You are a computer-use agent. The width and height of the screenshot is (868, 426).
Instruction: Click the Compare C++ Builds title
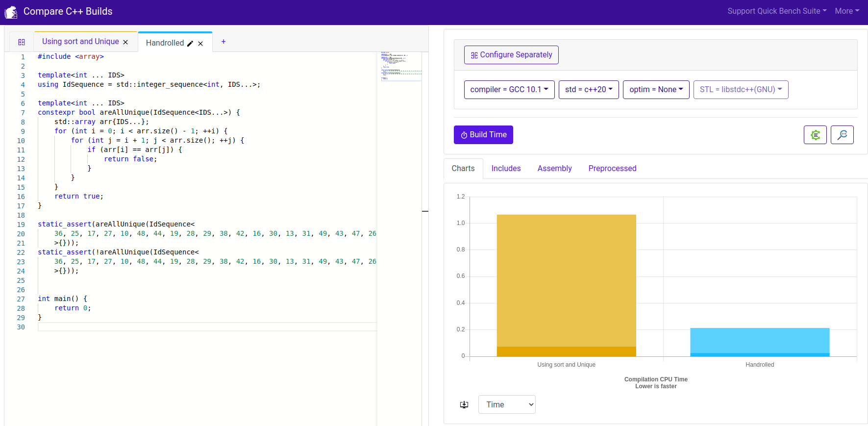68,11
